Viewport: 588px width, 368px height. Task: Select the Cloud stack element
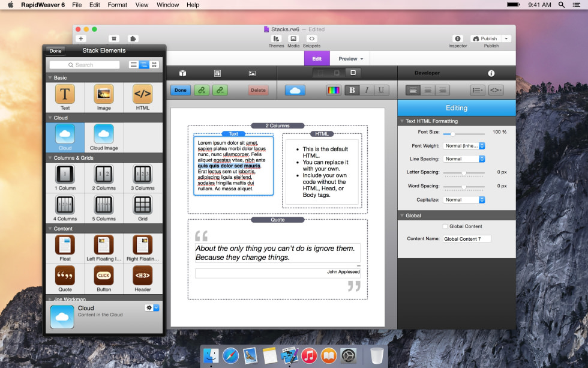pos(65,137)
